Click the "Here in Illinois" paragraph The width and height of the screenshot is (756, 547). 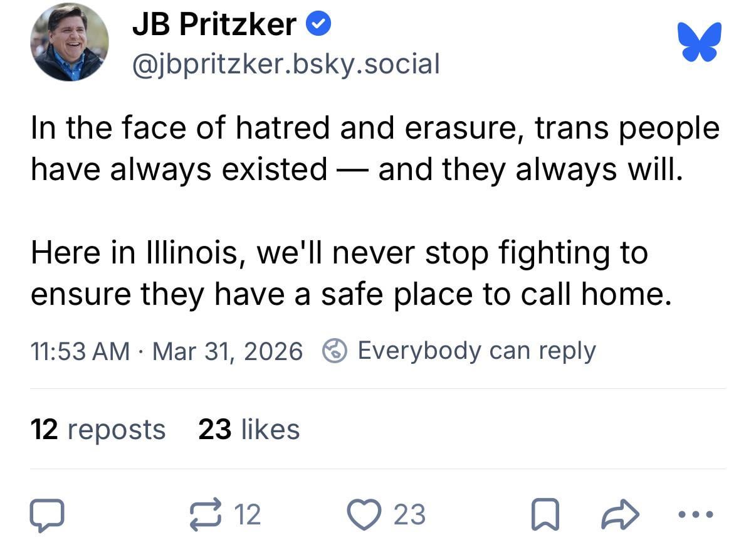click(x=351, y=273)
